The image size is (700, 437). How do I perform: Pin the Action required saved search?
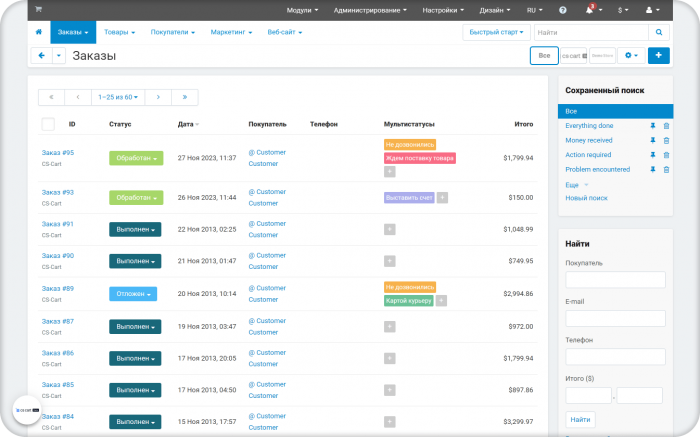coord(653,155)
